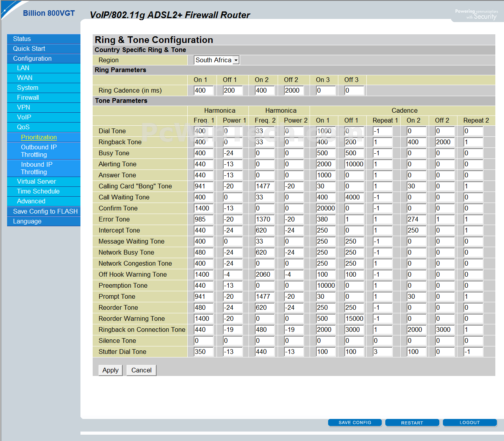Image resolution: width=504 pixels, height=441 pixels.
Task: Open Virtual Server in the sidebar
Action: click(x=44, y=182)
